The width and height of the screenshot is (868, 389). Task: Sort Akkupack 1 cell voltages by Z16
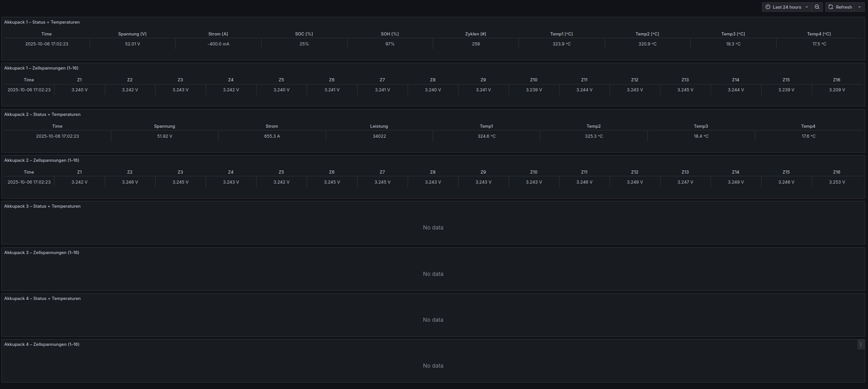pyautogui.click(x=837, y=80)
